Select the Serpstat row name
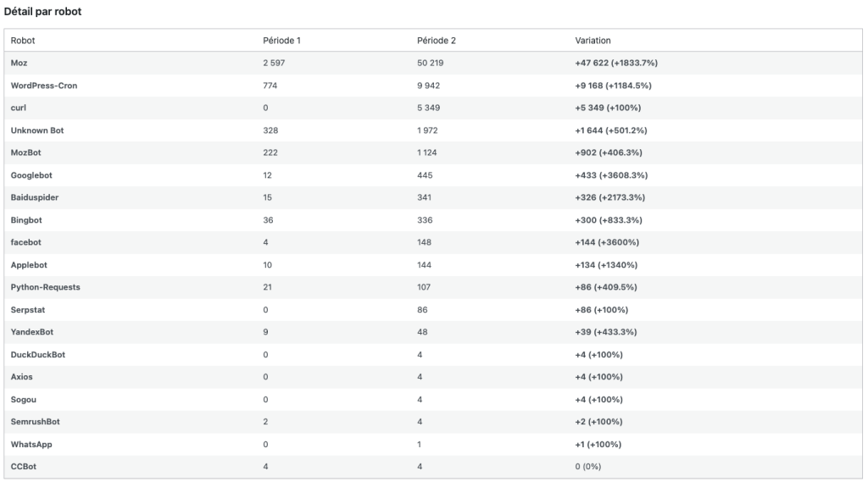868x482 pixels. point(28,310)
